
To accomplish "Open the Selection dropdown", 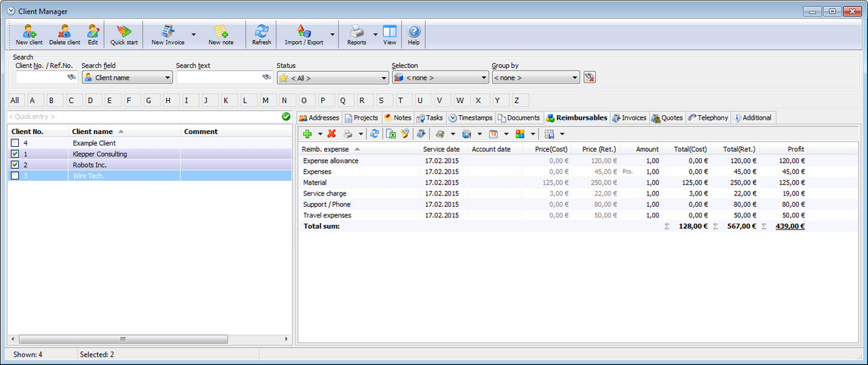I will coord(440,77).
